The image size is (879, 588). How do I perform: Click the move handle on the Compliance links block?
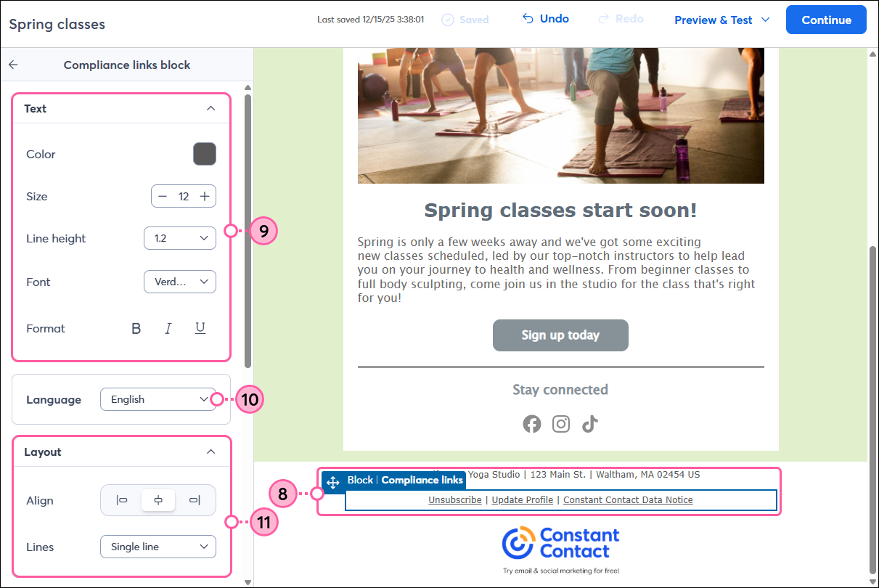tap(333, 480)
